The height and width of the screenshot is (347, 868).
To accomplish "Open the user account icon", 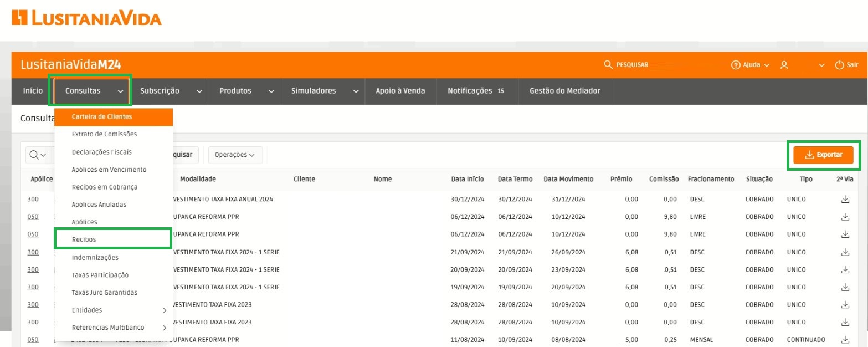I will pyautogui.click(x=784, y=65).
